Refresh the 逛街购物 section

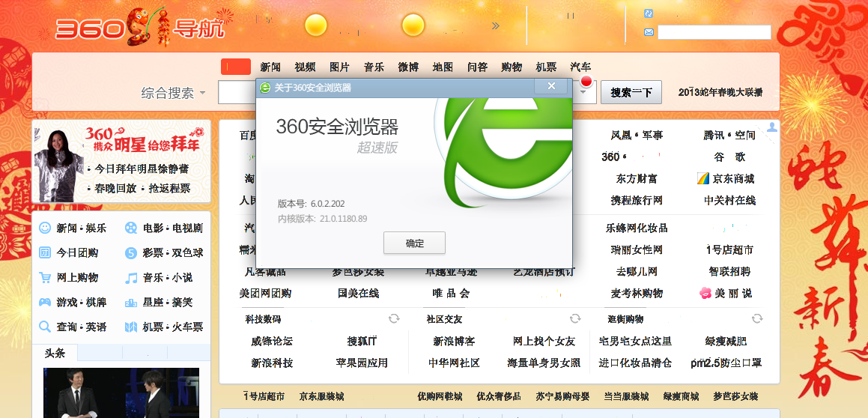coord(756,318)
